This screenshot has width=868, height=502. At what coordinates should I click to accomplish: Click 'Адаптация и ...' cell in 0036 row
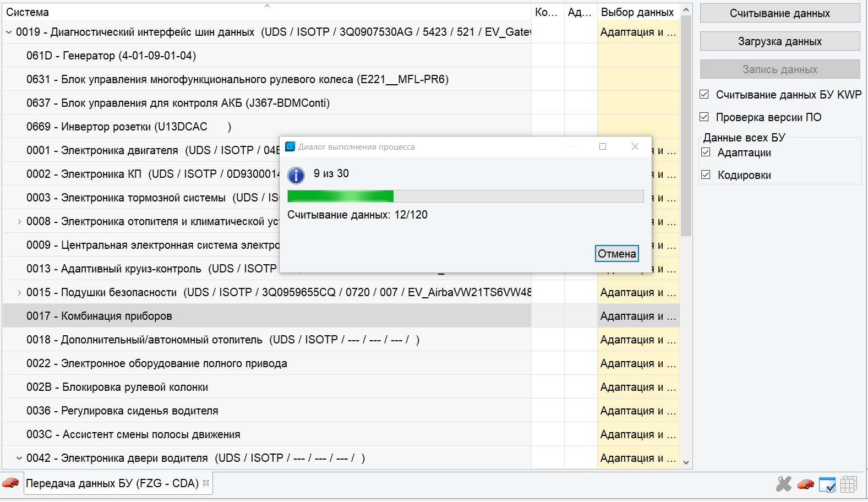click(638, 411)
